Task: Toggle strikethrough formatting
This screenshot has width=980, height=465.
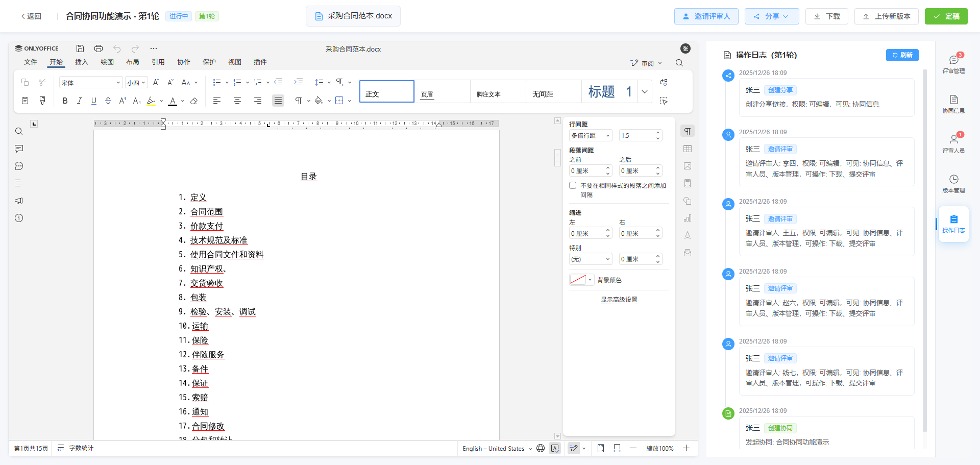Action: [x=108, y=101]
